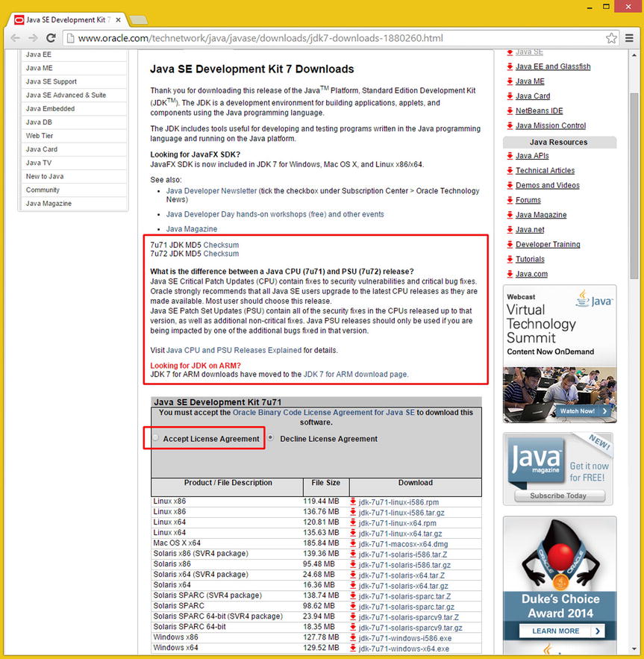The width and height of the screenshot is (644, 659).
Task: Open a new browser tab
Action: [x=138, y=19]
